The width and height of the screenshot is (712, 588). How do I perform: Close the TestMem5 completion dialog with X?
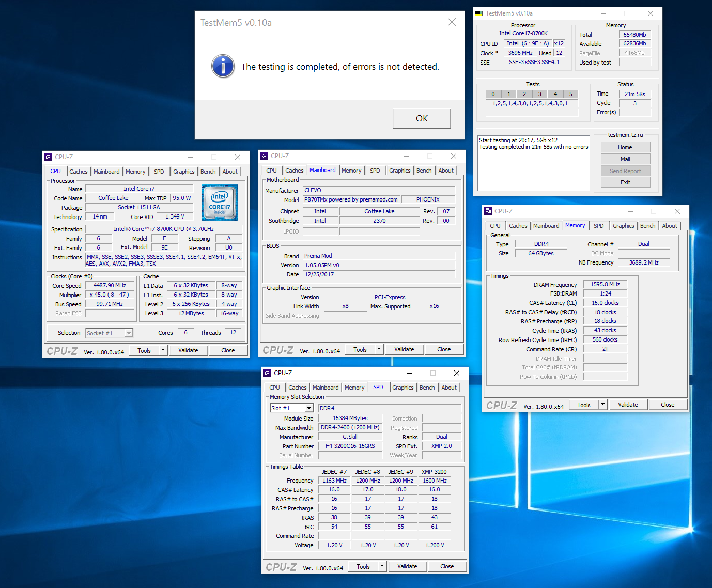tap(452, 22)
